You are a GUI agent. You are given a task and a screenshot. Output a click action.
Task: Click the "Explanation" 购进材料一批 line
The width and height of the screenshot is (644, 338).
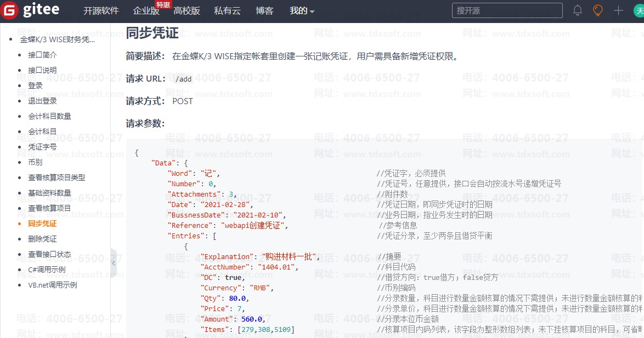(x=260, y=256)
